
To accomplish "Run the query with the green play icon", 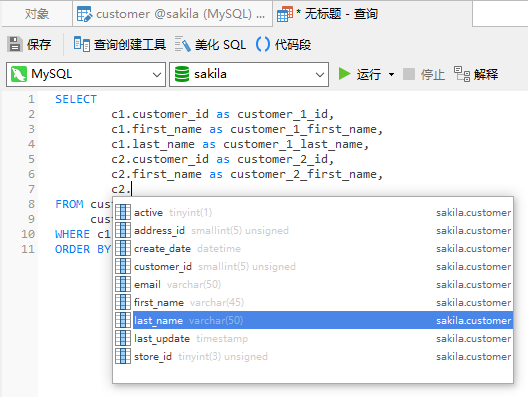I will pyautogui.click(x=344, y=74).
